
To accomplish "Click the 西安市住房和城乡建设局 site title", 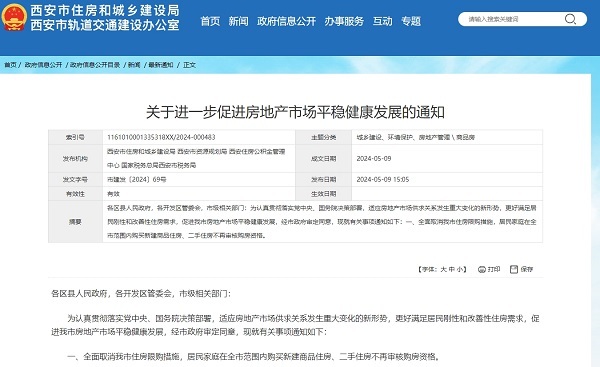I will pyautogui.click(x=105, y=10).
